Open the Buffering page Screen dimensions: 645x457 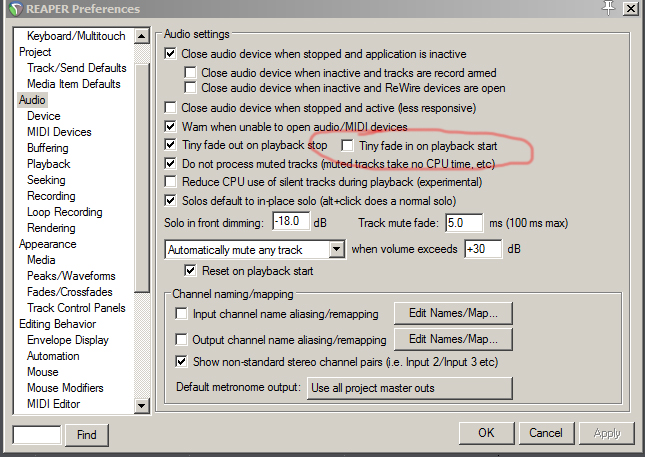coord(48,148)
